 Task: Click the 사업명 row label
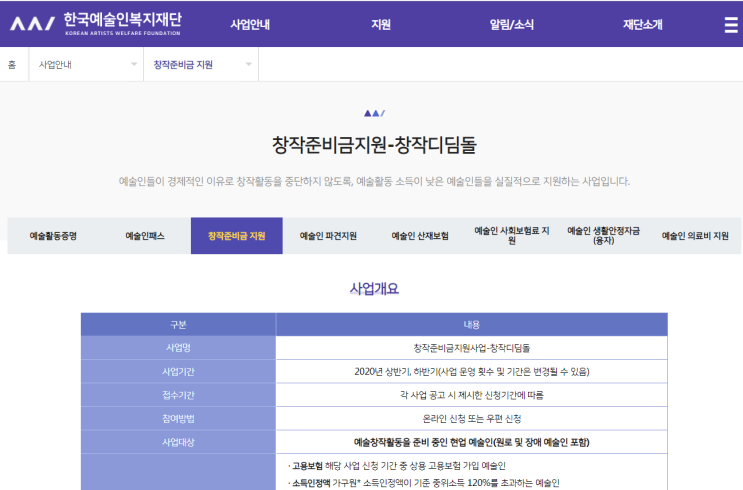pos(178,348)
